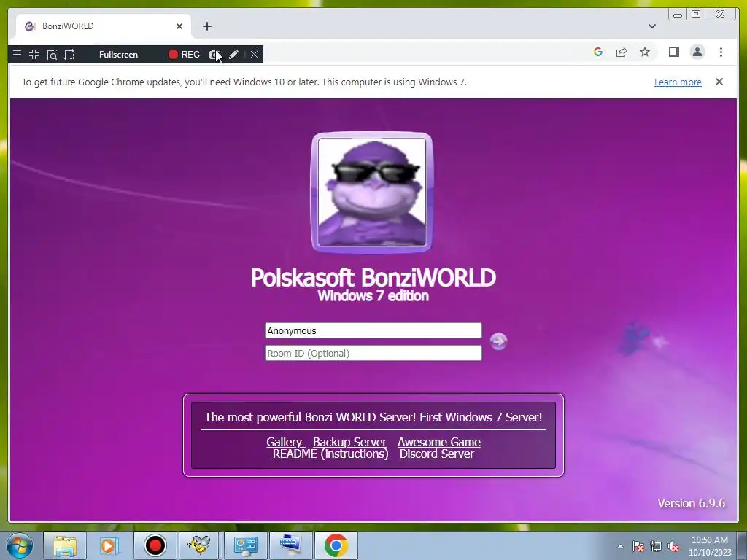Click the login arrow button
The width and height of the screenshot is (747, 560).
[498, 341]
